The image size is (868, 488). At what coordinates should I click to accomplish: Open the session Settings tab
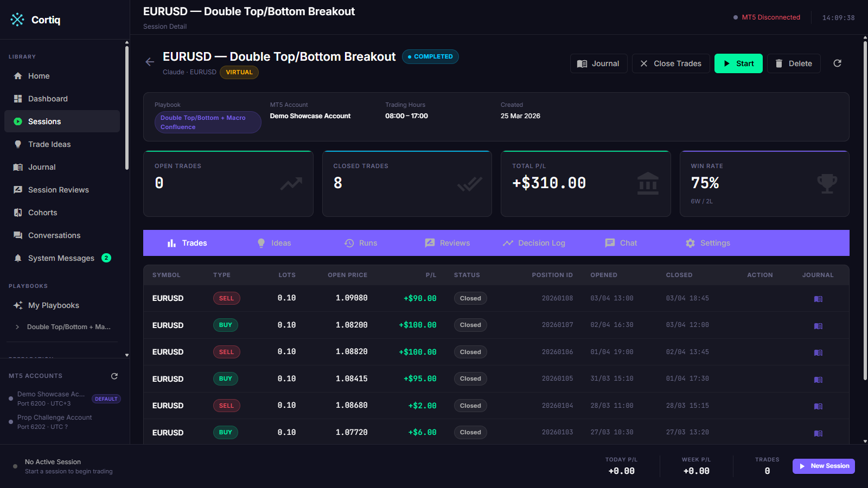[x=707, y=243]
